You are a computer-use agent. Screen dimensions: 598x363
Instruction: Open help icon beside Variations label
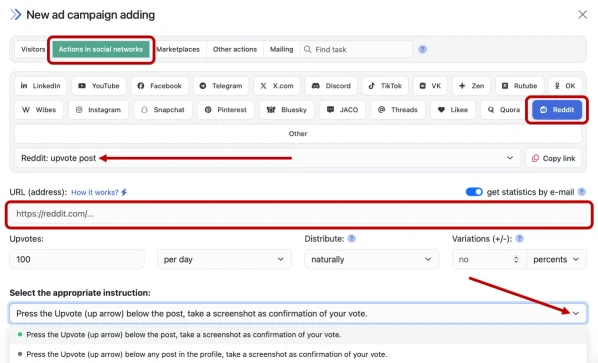point(519,239)
